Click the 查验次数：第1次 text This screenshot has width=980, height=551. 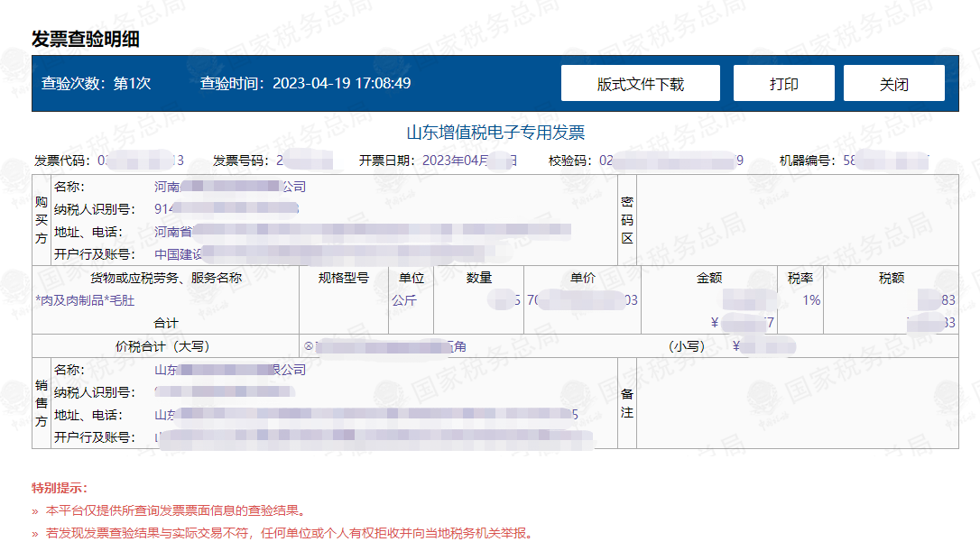click(97, 83)
